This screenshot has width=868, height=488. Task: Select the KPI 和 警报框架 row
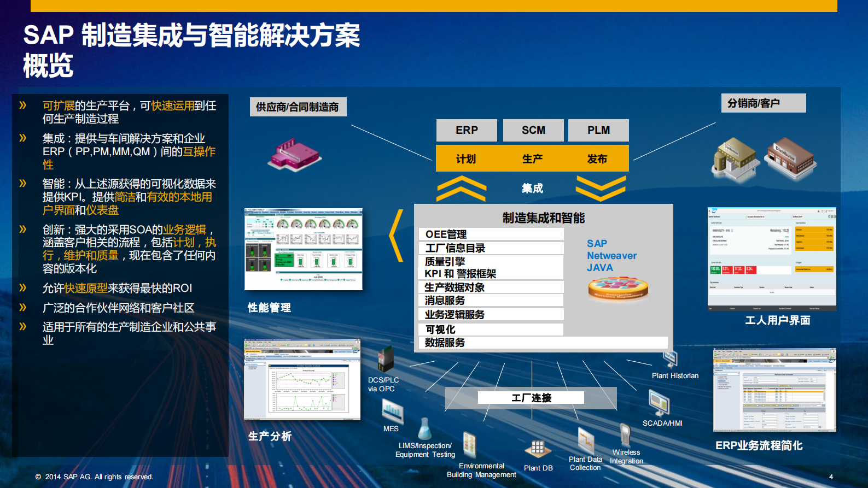click(x=491, y=274)
